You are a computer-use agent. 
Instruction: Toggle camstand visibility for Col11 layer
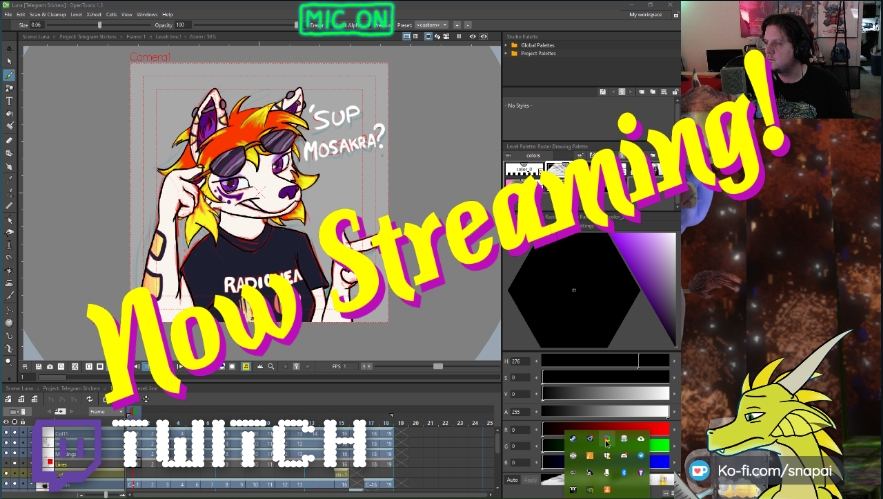coord(15,434)
